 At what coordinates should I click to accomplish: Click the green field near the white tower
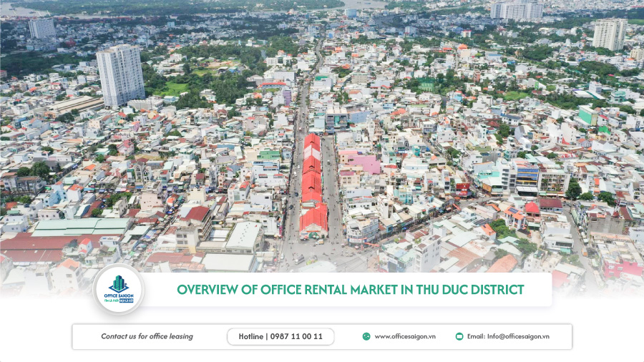(170, 89)
